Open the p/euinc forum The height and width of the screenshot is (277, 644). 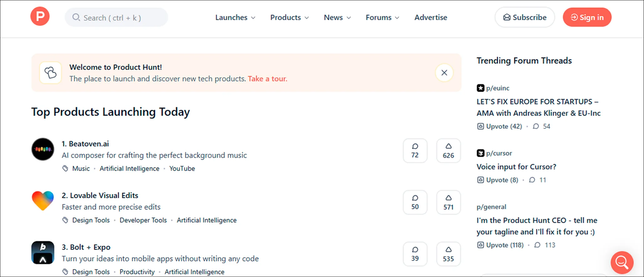tap(498, 88)
